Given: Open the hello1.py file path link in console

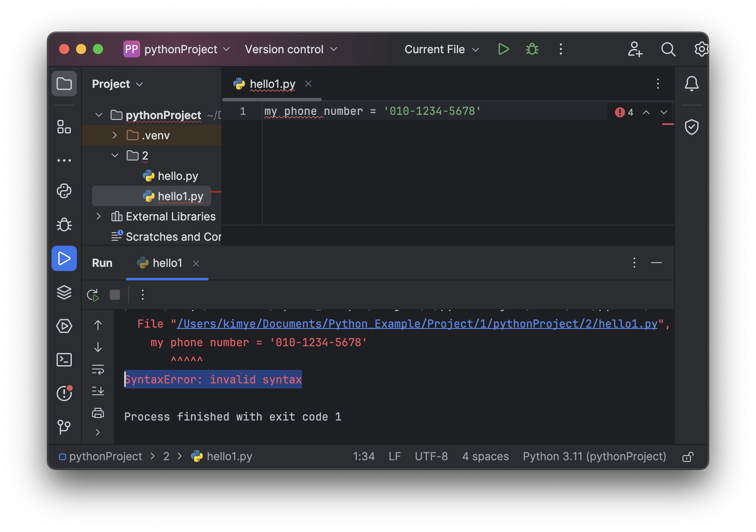Looking at the screenshot, I should (417, 324).
